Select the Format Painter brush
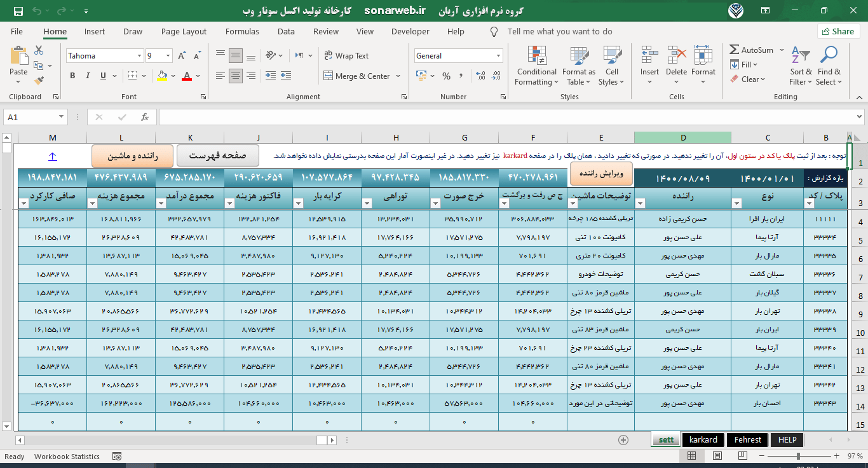This screenshot has width=868, height=468. pos(39,81)
